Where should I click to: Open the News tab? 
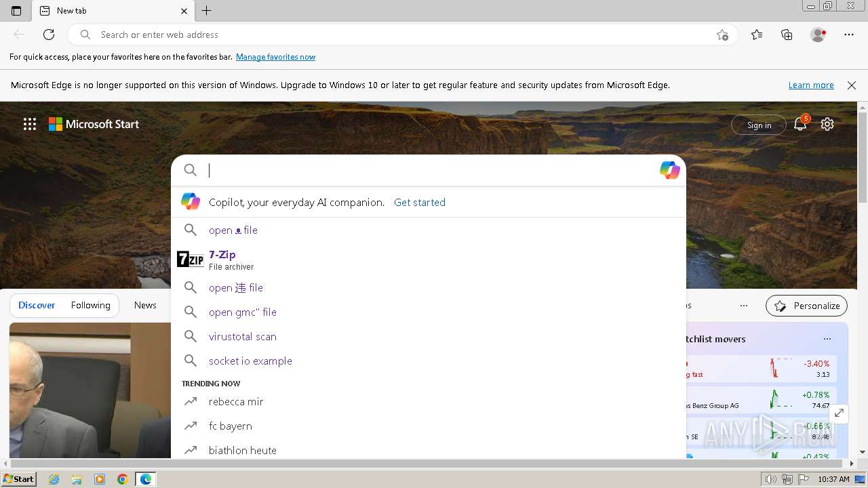[x=145, y=305]
